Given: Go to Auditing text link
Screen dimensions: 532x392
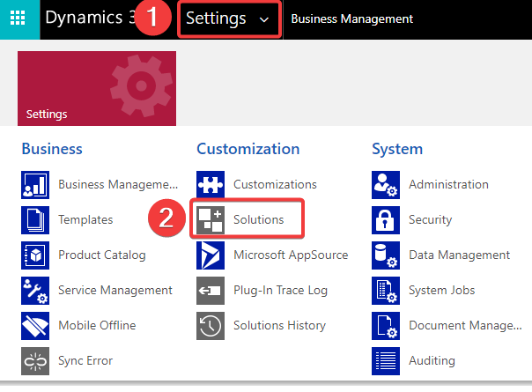Looking at the screenshot, I should tap(432, 361).
